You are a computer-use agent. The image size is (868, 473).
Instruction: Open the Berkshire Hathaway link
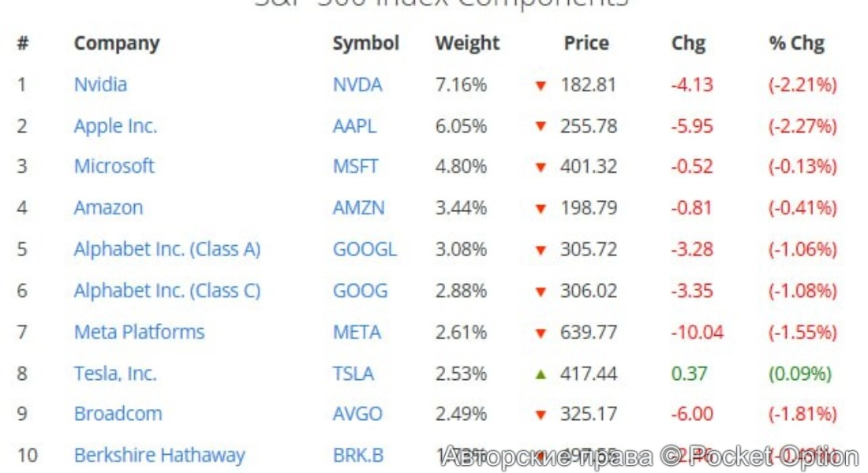click(x=159, y=455)
